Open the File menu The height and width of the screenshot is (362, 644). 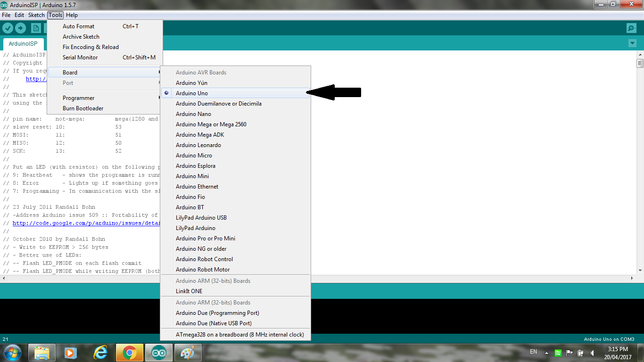point(6,15)
